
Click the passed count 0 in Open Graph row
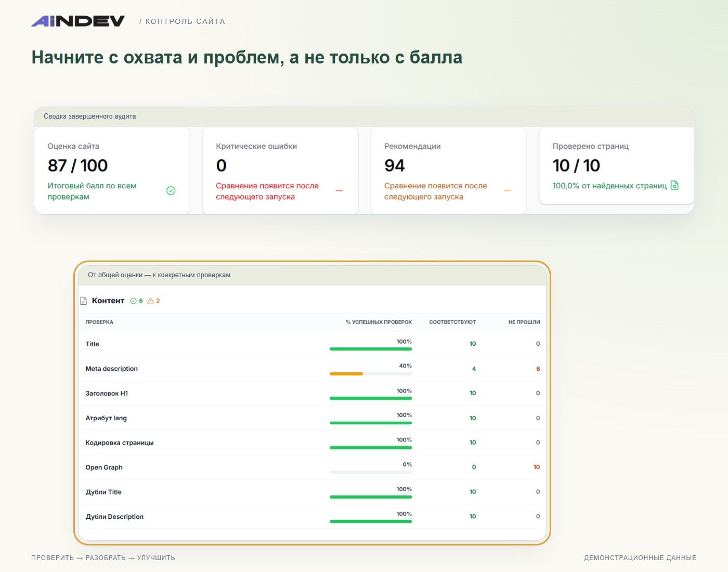[474, 467]
